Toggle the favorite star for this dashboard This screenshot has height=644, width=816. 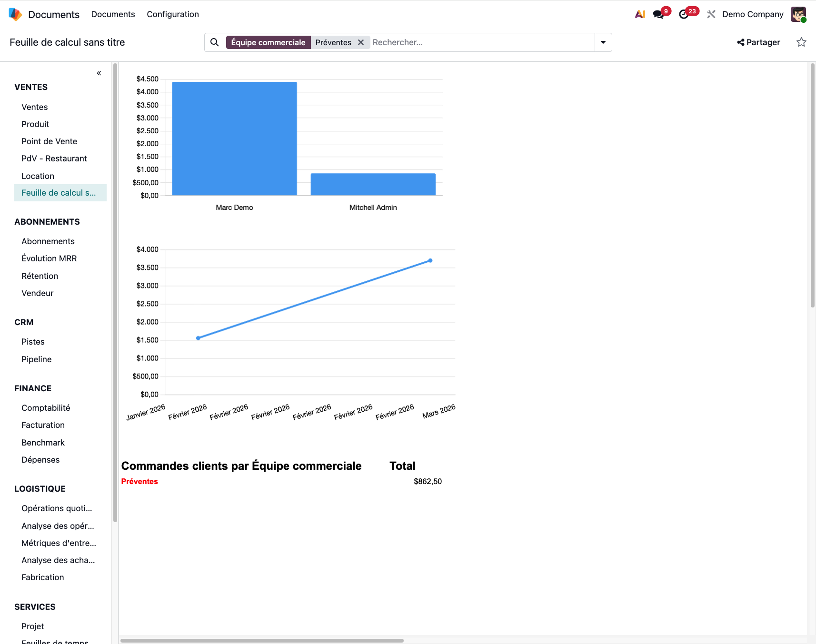[801, 42]
